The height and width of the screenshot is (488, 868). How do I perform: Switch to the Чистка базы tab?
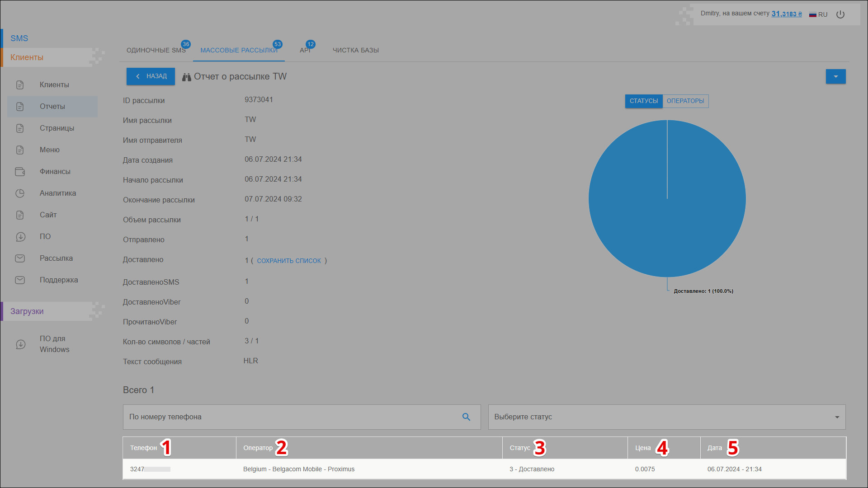click(355, 51)
